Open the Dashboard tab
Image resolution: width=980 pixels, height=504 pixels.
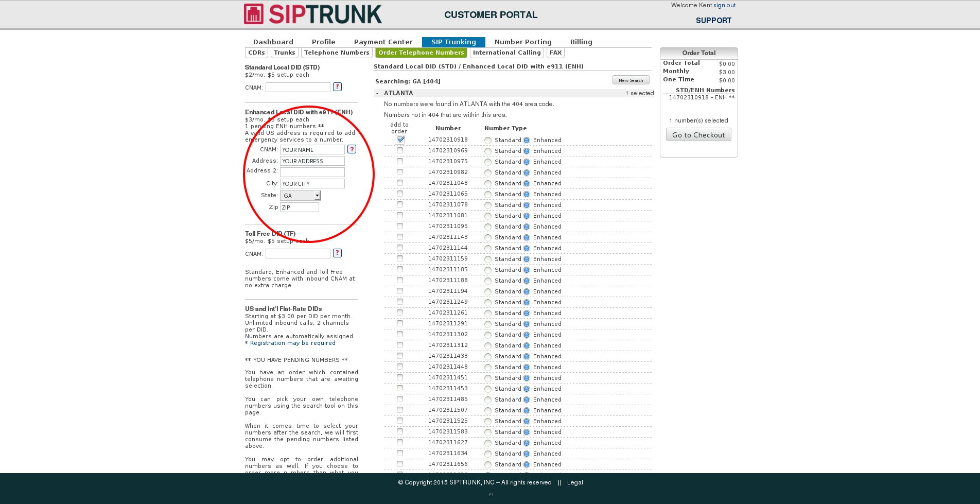273,42
